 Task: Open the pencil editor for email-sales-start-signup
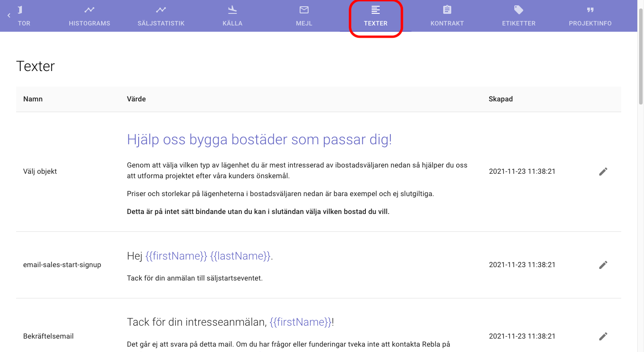[603, 264]
